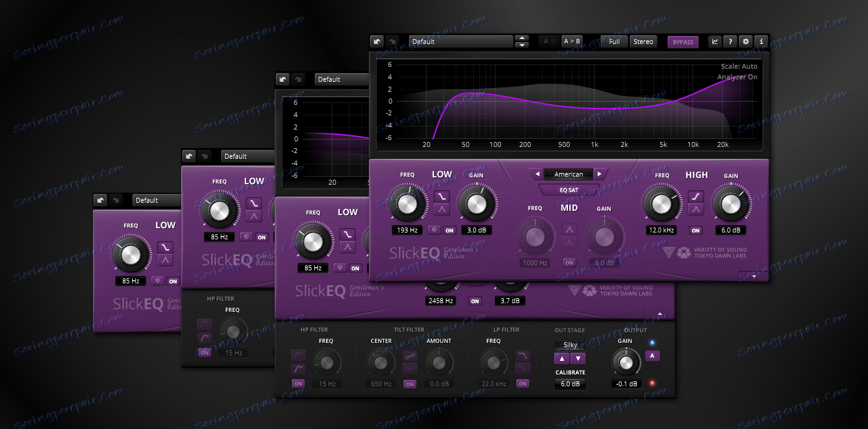Step to next preset with down arrow
868x429 pixels.
coord(522,45)
